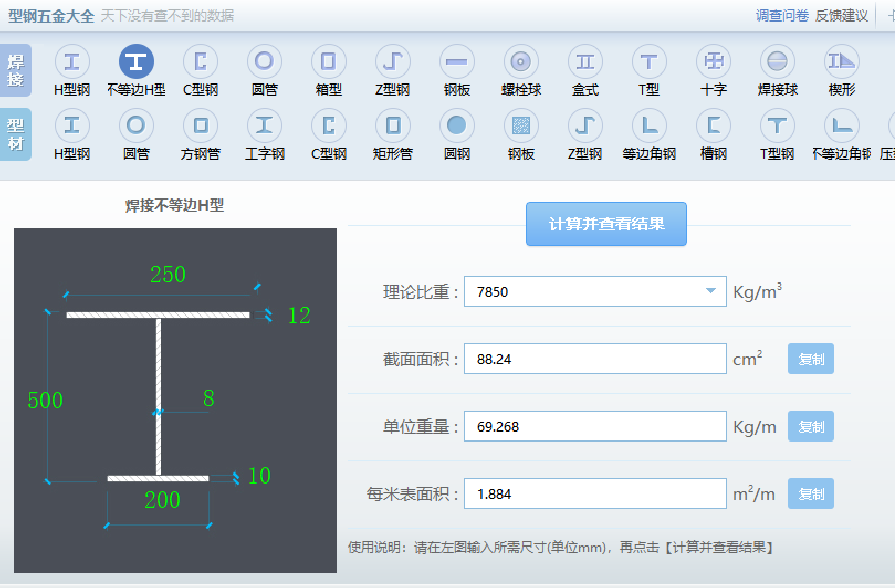Expand the 理论比重 density dropdown arrow
Screen dimensions: 895x588
(711, 291)
